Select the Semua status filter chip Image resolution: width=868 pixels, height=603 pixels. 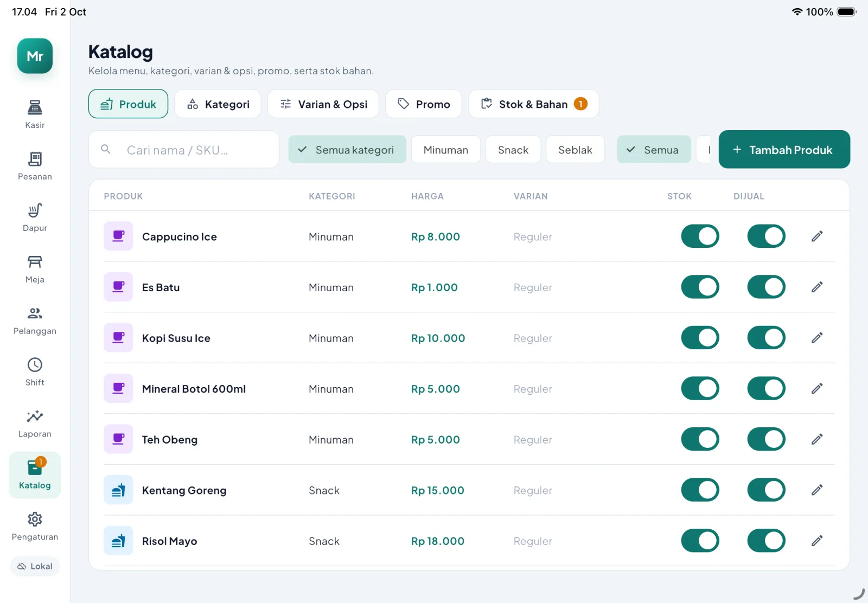654,150
